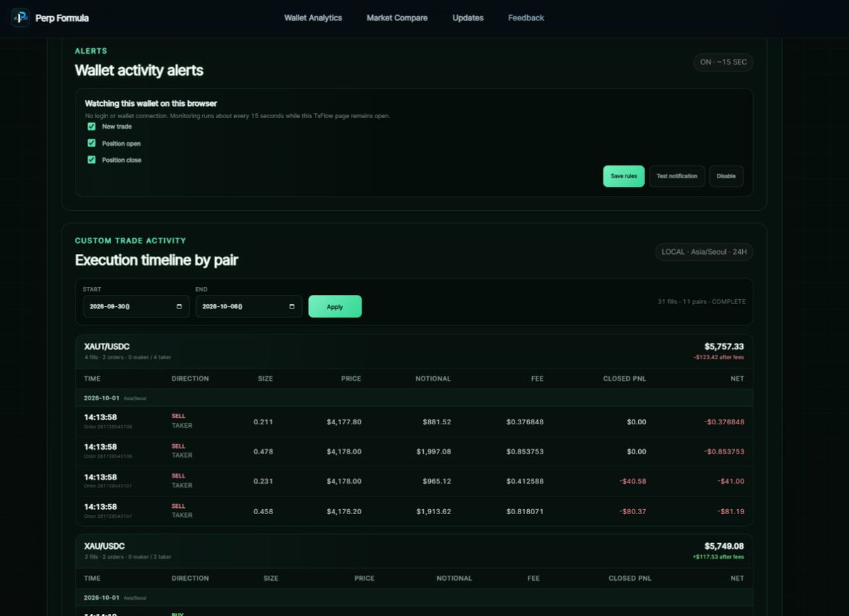Click CLOSED PNL header in XAUT/USDC table

coord(625,378)
